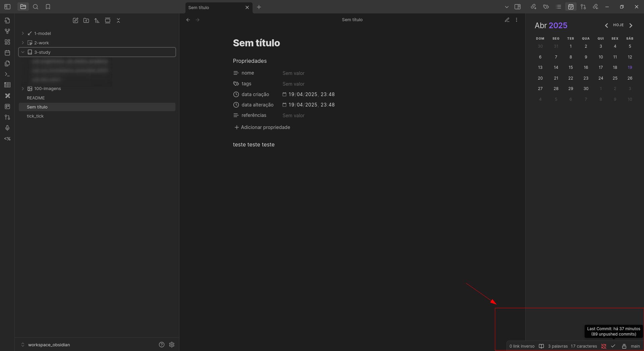Click the git checkmark status icon
The height and width of the screenshot is (351, 644).
point(613,346)
